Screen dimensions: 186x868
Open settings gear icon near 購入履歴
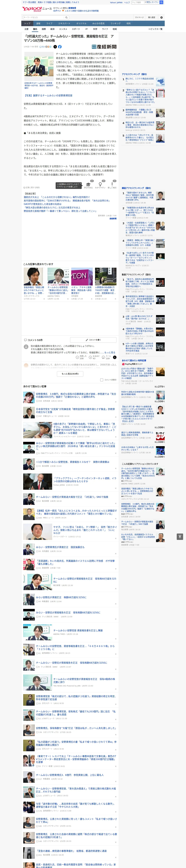[x=161, y=18]
